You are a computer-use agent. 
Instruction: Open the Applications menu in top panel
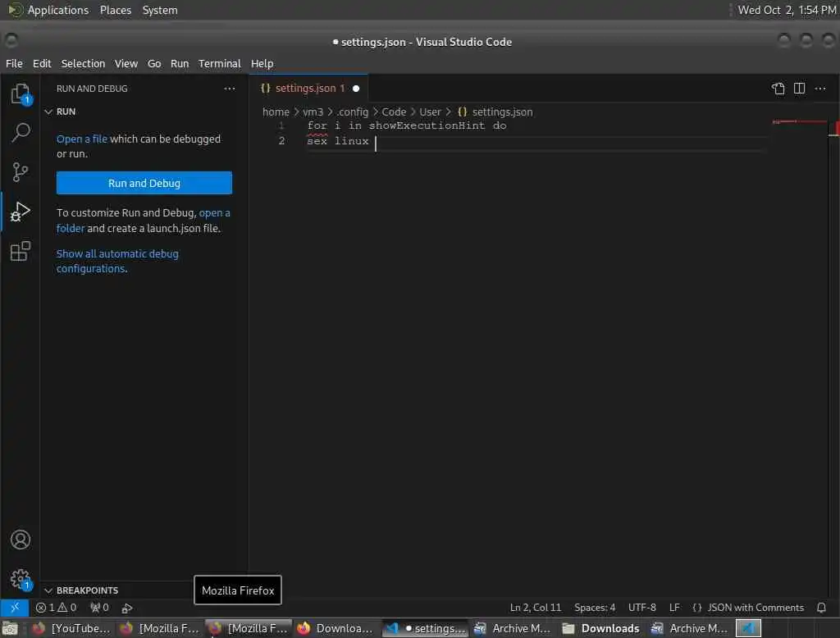[x=58, y=10]
